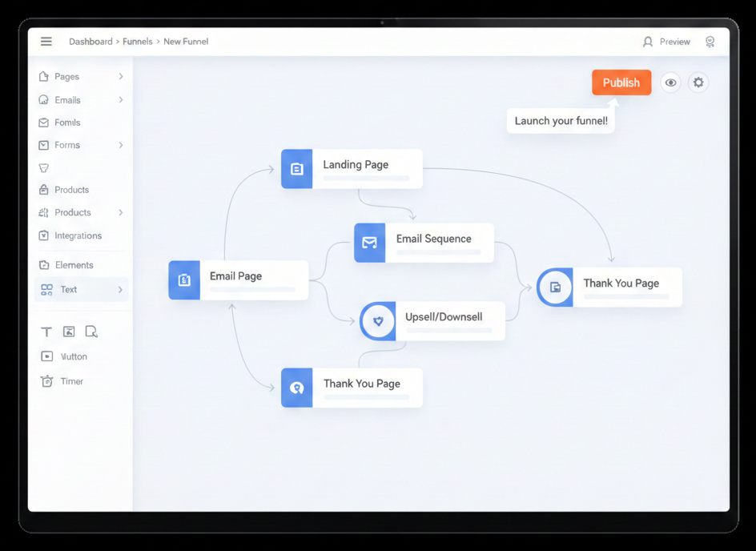Click the Image element icon
Viewport: 756px width, 551px height.
click(68, 331)
